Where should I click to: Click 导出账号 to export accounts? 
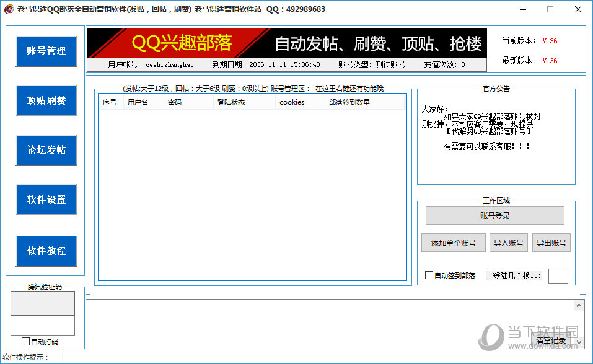coord(551,243)
